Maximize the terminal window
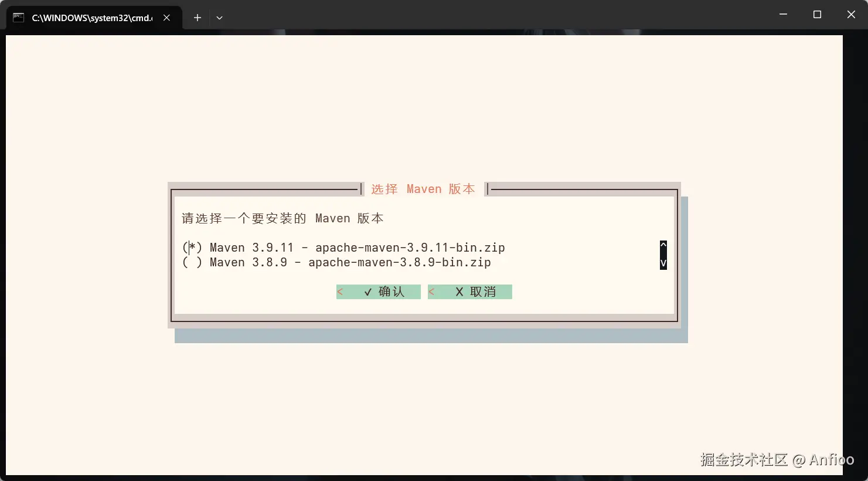The image size is (868, 481). click(x=817, y=15)
